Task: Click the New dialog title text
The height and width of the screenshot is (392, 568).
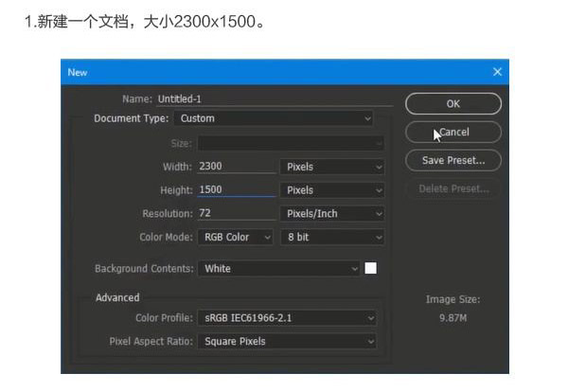Action: [x=78, y=73]
